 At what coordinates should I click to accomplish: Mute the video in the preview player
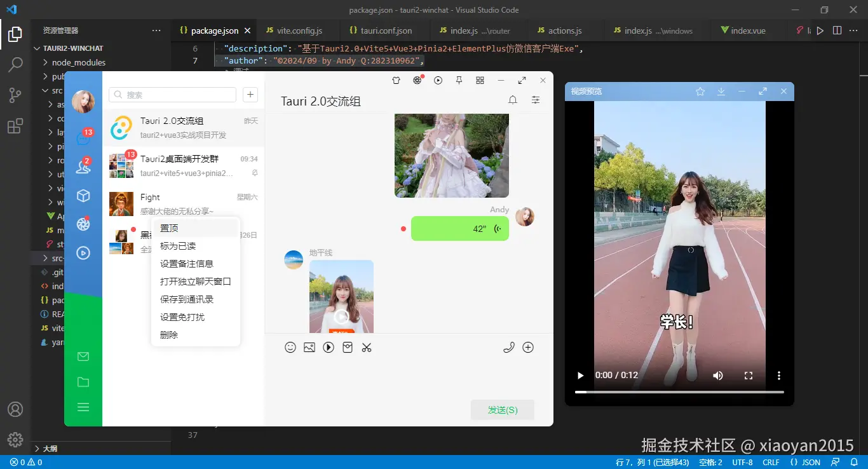tap(717, 375)
